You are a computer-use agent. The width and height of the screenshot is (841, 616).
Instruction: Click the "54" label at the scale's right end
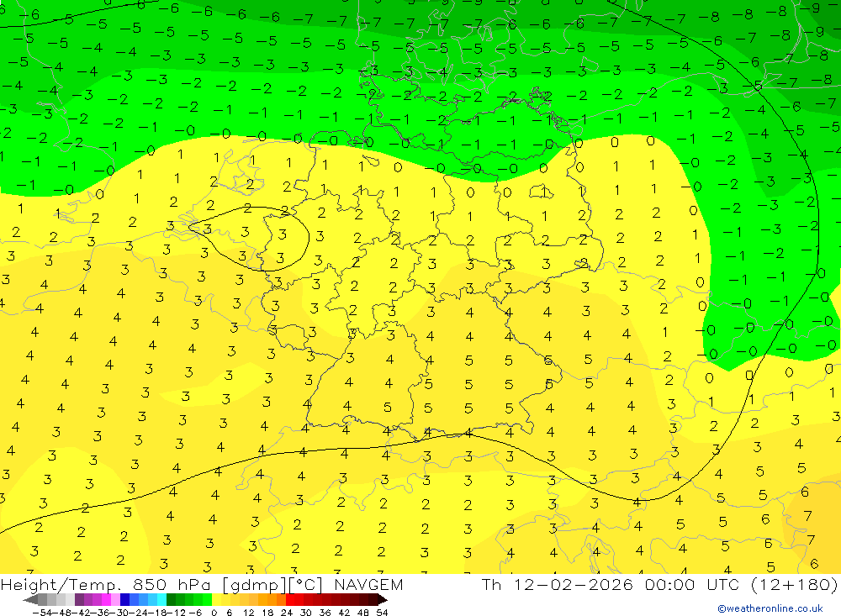pos(382,613)
